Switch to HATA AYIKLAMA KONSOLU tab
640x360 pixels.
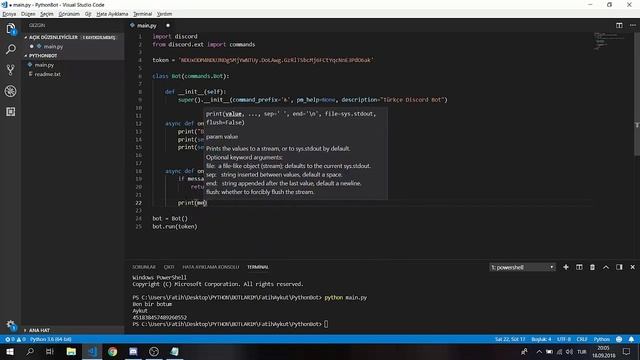click(x=211, y=267)
